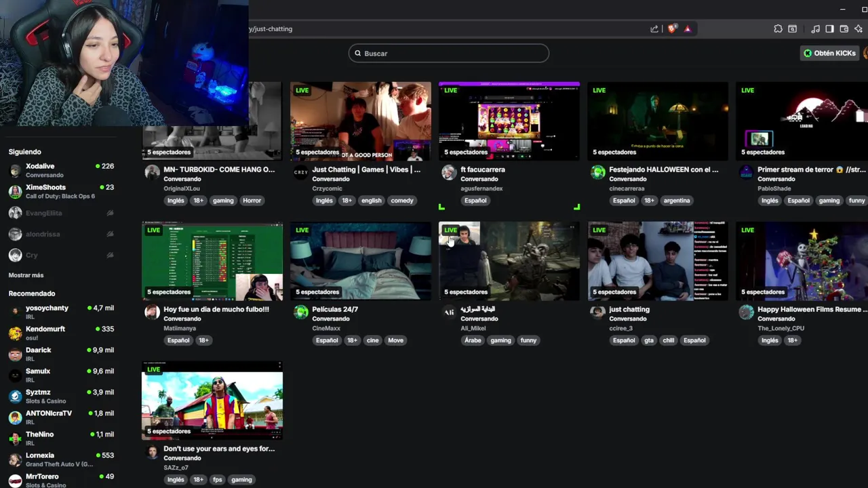
Task: Open stream title ft facucarrera
Action: [x=483, y=169]
